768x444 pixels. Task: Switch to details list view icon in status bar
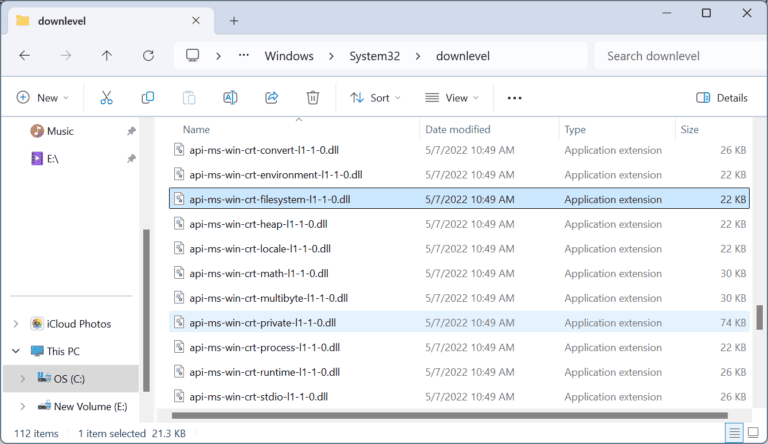coord(734,433)
